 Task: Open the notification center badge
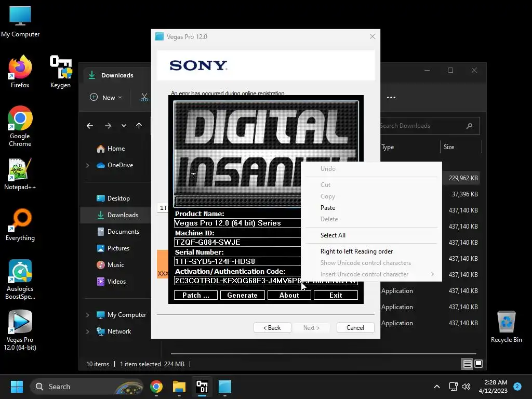tap(517, 387)
